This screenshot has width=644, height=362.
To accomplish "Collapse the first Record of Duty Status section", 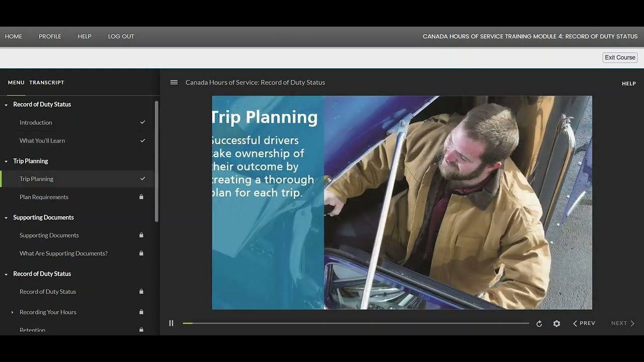I will click(x=7, y=105).
